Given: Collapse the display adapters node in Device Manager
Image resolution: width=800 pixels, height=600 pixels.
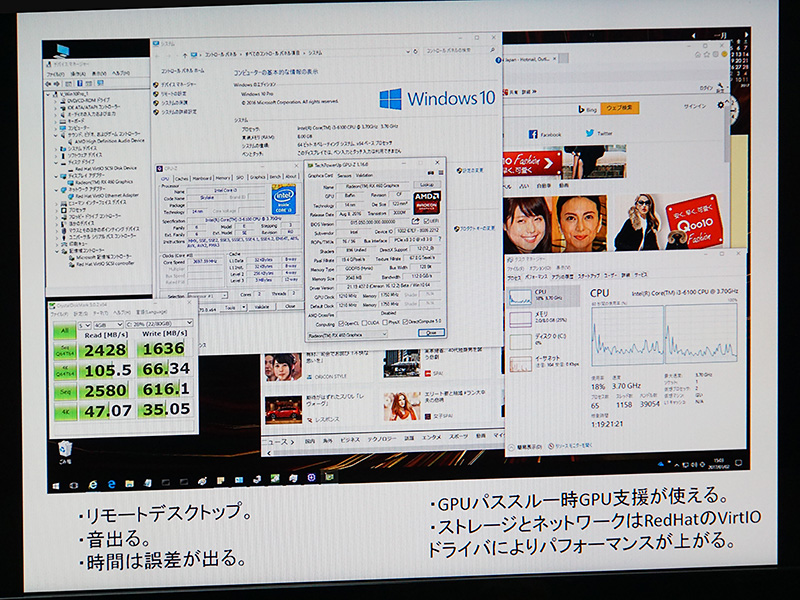Looking at the screenshot, I should click(57, 176).
